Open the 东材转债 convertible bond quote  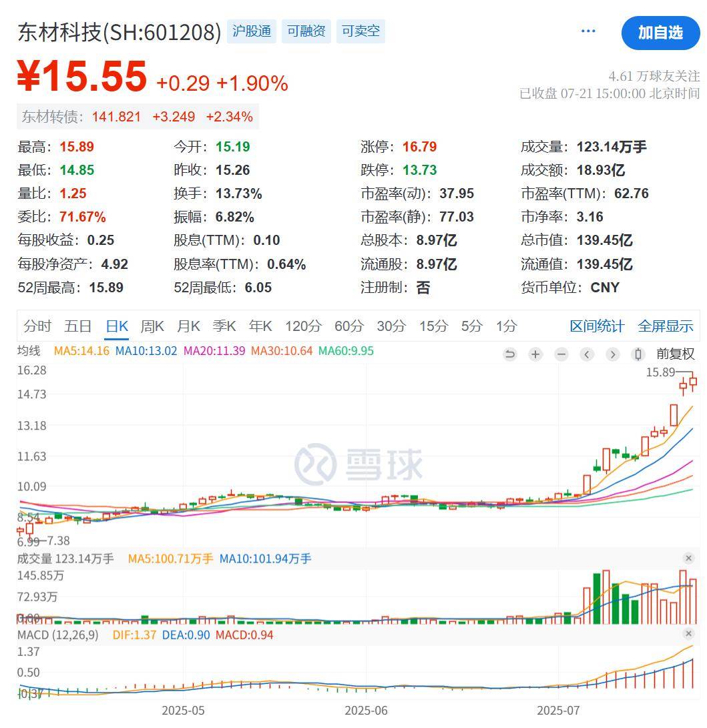pos(138,117)
